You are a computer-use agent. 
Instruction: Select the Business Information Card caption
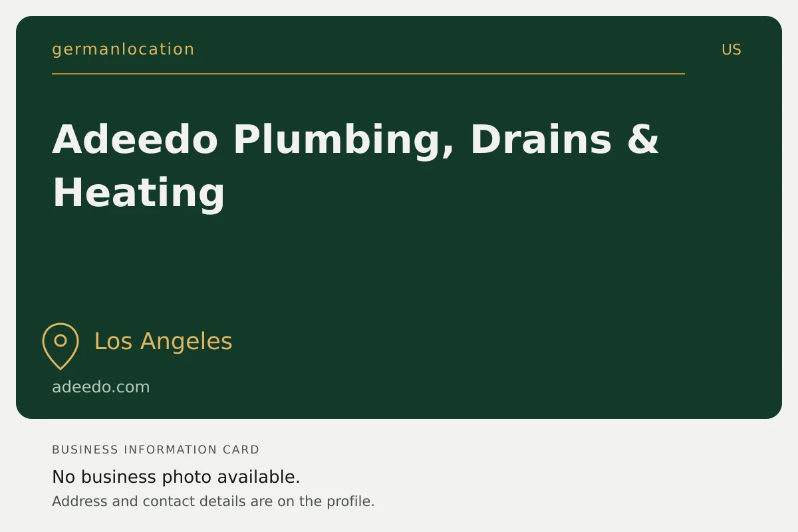pyautogui.click(x=156, y=450)
